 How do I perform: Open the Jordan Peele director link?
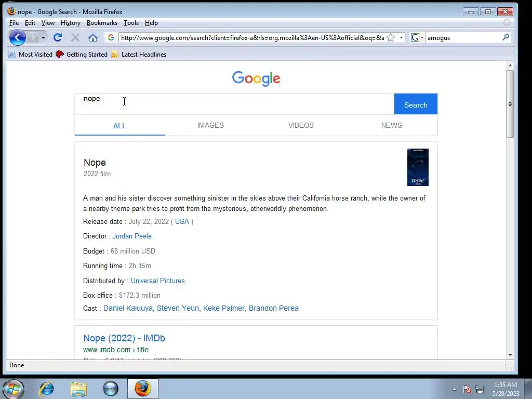132,236
